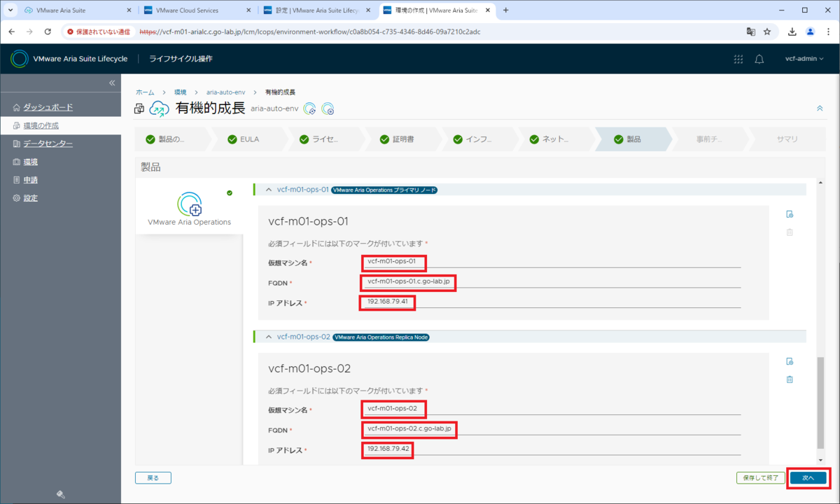Collapse page header with double-up chevron
Viewport: 840px width, 504px height.
[x=820, y=108]
